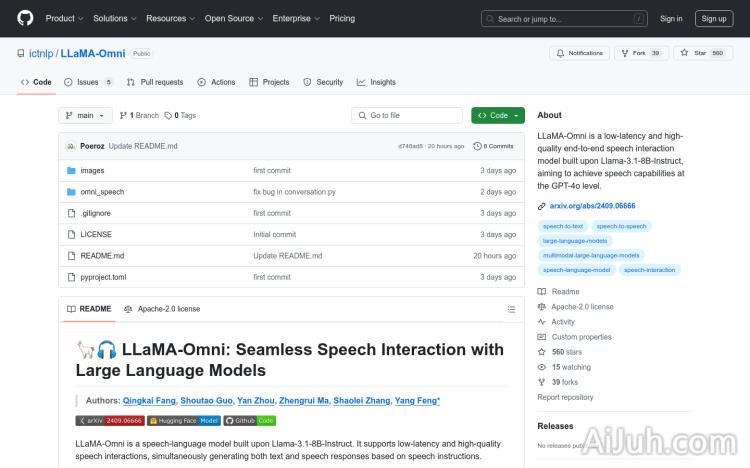Expand the Product menu
Screen dimensions: 750x468
click(63, 18)
